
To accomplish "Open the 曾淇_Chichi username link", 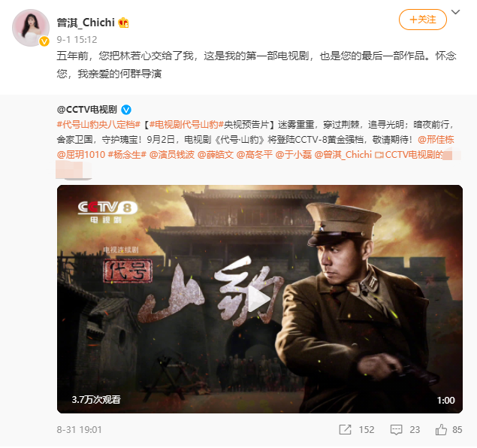I will coord(86,23).
